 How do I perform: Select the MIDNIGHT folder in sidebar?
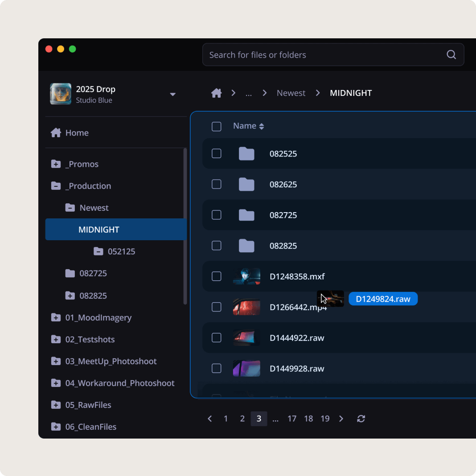99,230
